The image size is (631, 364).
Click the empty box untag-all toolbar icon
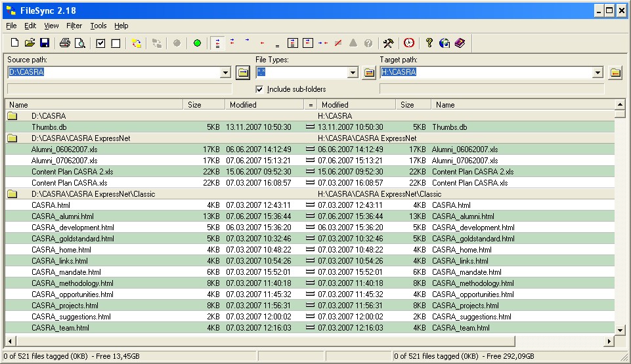pos(116,43)
